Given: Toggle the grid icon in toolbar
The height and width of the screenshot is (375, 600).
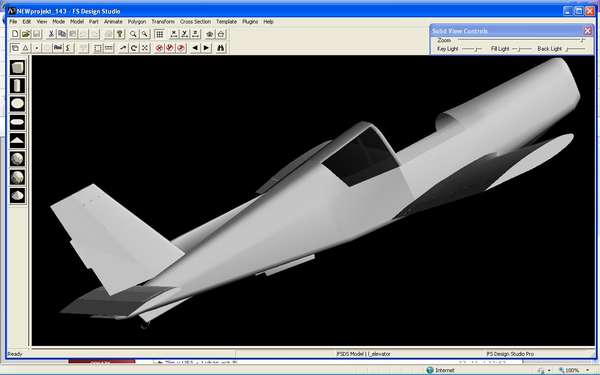Looking at the screenshot, I should 160,34.
